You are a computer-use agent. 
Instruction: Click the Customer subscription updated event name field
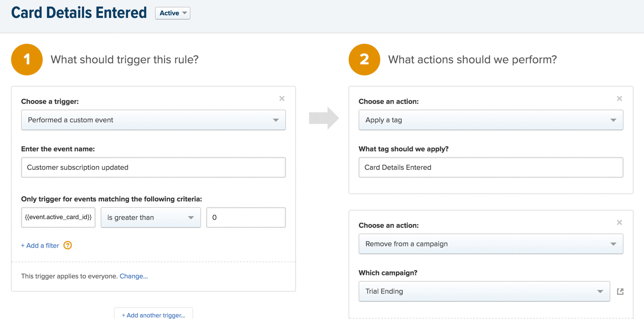point(153,167)
